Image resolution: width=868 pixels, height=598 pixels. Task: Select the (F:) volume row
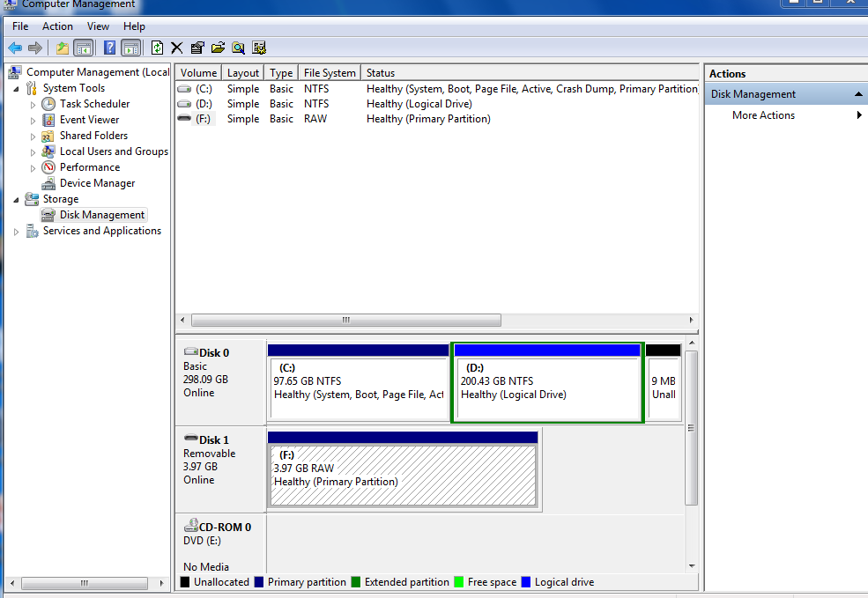tap(437, 119)
